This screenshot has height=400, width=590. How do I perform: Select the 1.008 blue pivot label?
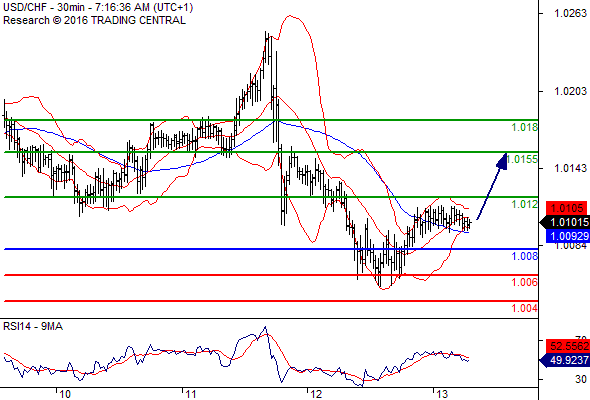[525, 257]
